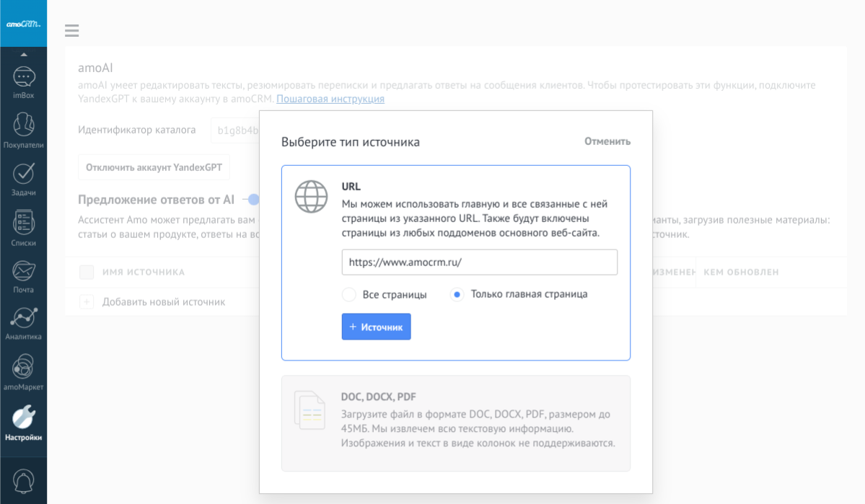Open the Аналитика chart icon
This screenshot has width=865, height=504.
pyautogui.click(x=24, y=318)
